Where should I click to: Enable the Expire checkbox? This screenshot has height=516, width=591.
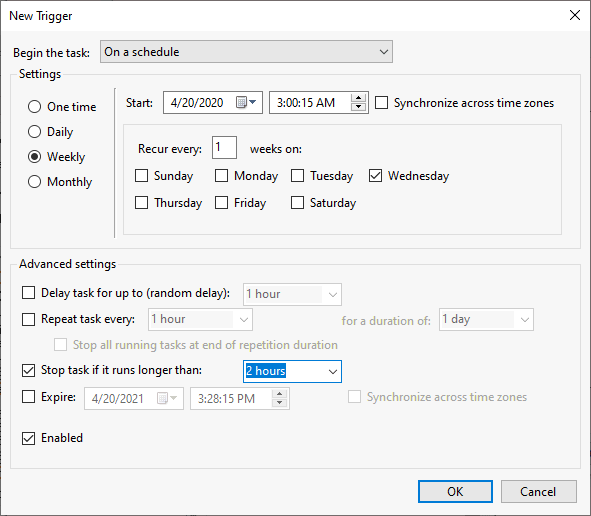pyautogui.click(x=28, y=397)
